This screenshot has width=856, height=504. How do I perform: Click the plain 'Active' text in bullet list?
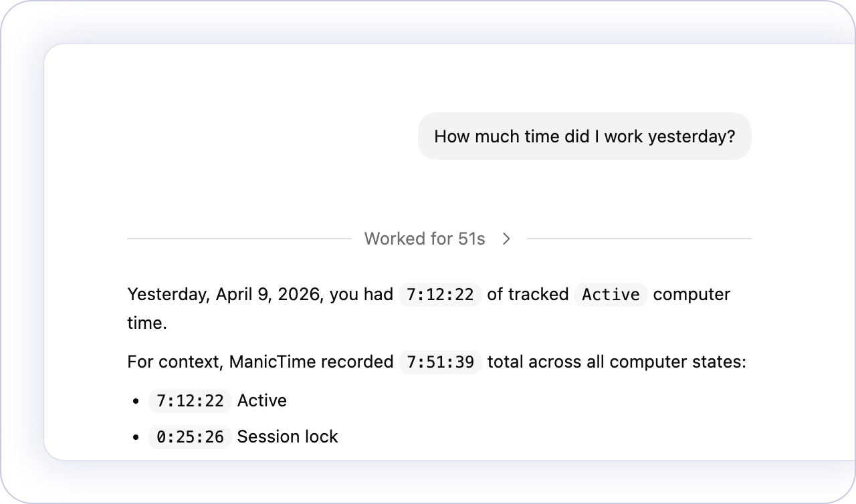[x=262, y=401]
